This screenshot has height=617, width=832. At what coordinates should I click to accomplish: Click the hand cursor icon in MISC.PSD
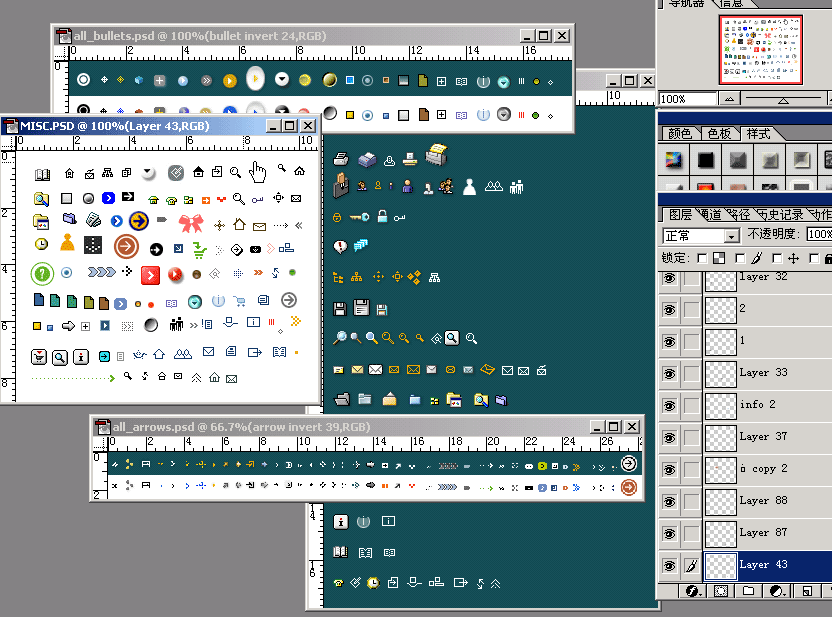pos(258,172)
